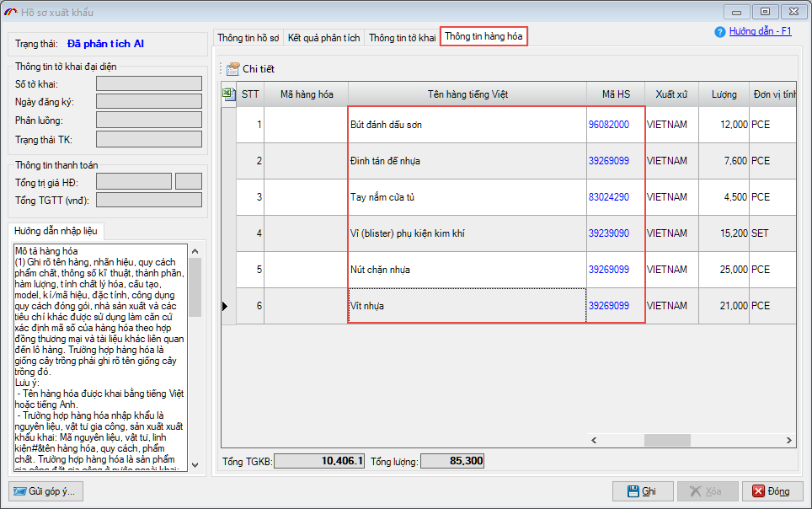Open the Hướng dẫn - F1 link
The height and width of the screenshot is (509, 812).
(x=761, y=31)
